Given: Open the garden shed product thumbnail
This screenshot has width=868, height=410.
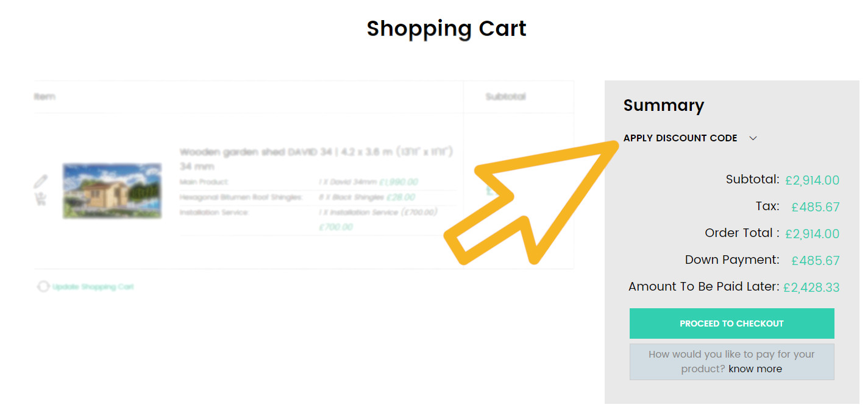Looking at the screenshot, I should (112, 191).
